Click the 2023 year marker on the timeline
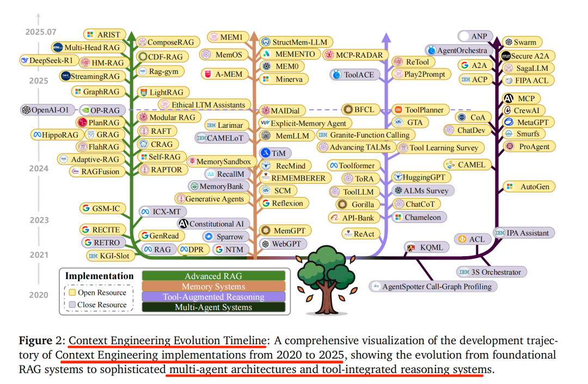The height and width of the screenshot is (384, 588). click(39, 220)
